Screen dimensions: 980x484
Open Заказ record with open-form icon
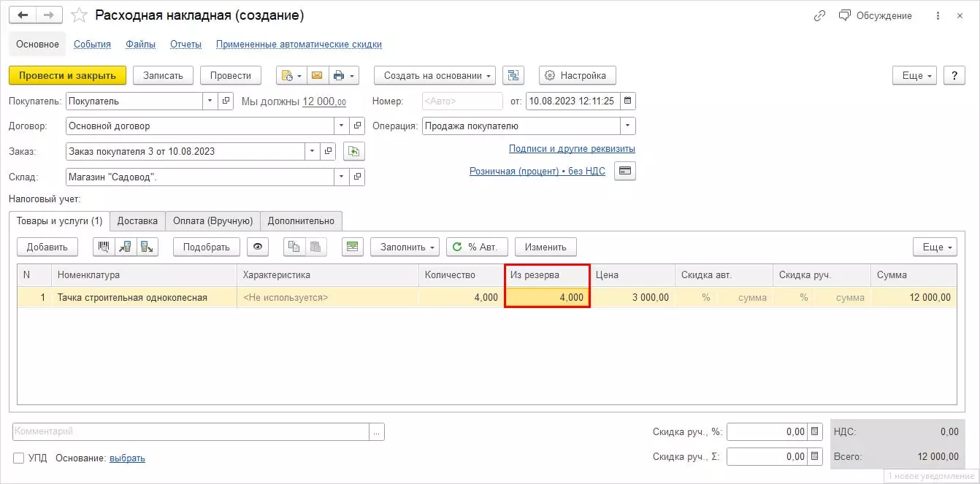pyautogui.click(x=328, y=151)
